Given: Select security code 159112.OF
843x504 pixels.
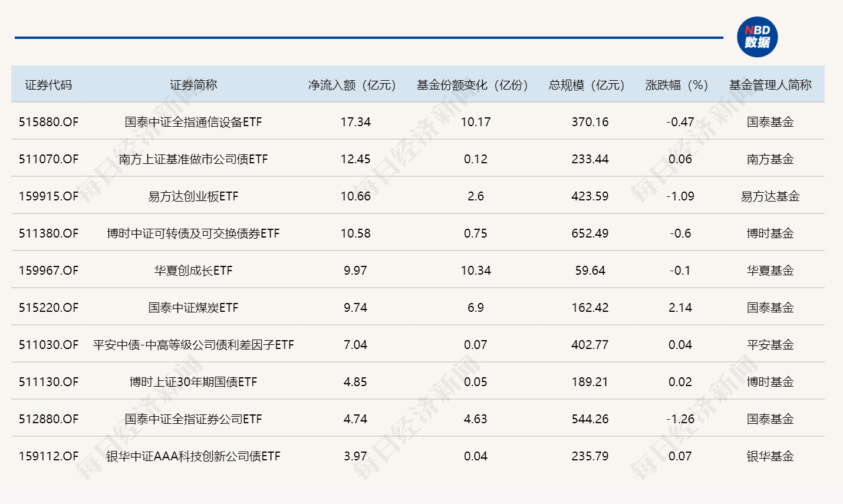Looking at the screenshot, I should tap(48, 456).
